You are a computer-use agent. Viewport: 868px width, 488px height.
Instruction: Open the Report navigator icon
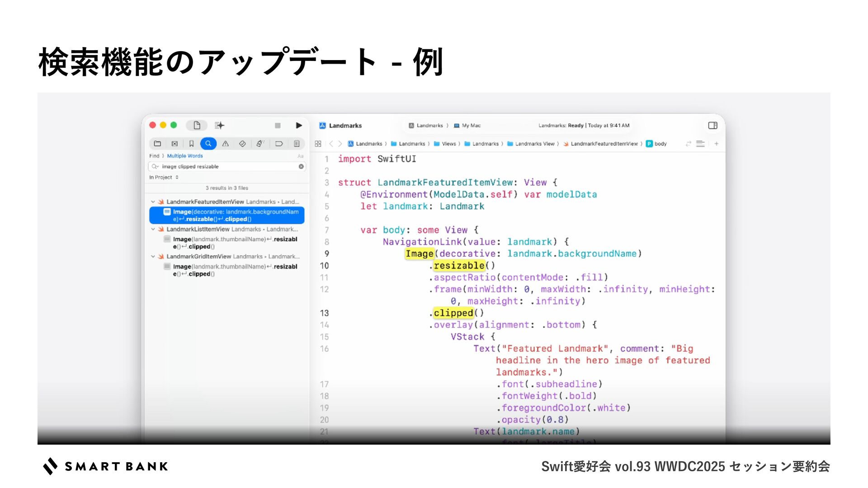(x=297, y=144)
